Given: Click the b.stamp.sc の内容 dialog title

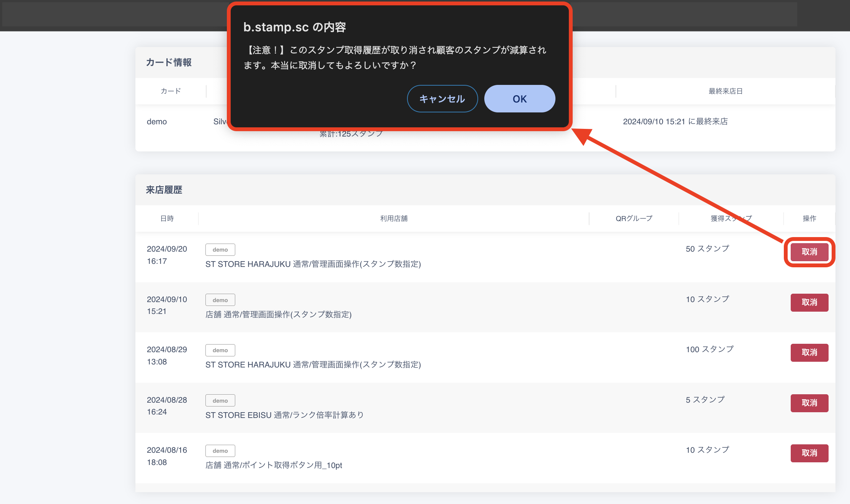Looking at the screenshot, I should (295, 27).
